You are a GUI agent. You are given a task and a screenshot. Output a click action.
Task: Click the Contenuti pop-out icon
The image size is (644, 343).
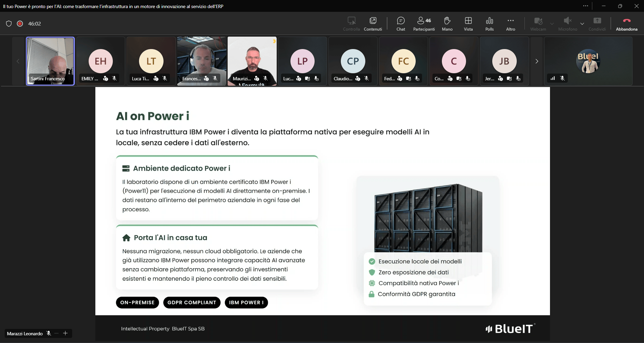[x=373, y=20]
